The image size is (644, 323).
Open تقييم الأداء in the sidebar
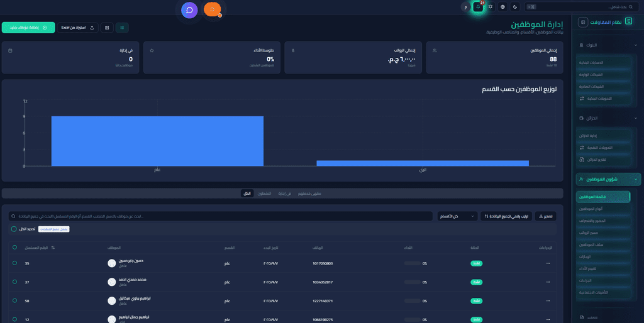coord(603,269)
